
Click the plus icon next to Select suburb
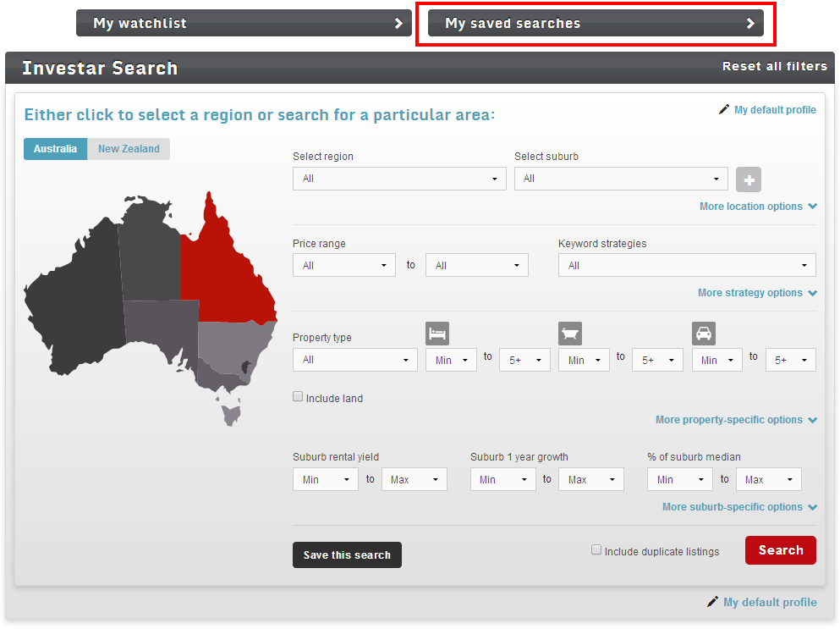[x=748, y=179]
